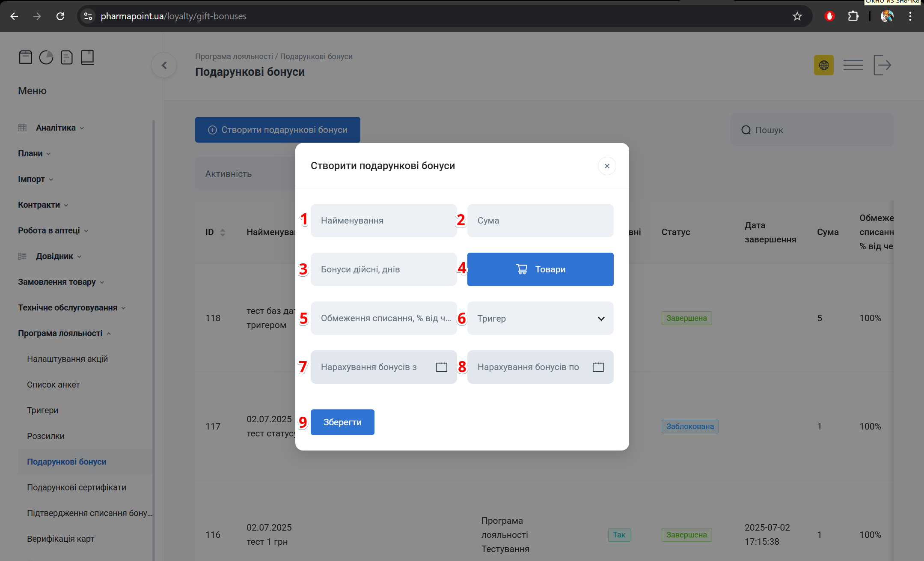Image resolution: width=924 pixels, height=561 pixels.
Task: Open the Тригер dropdown
Action: 540,318
